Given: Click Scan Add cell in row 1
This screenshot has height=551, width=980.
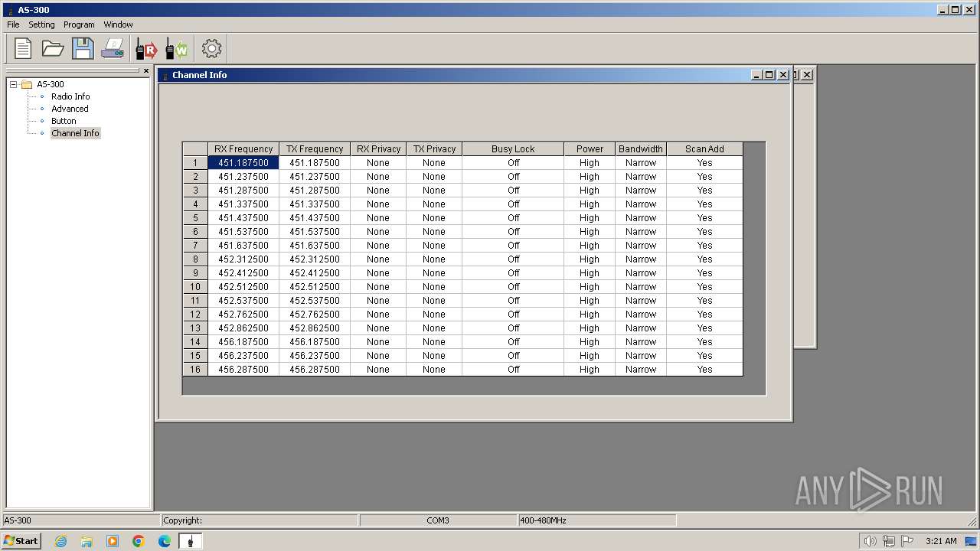Looking at the screenshot, I should (x=704, y=163).
